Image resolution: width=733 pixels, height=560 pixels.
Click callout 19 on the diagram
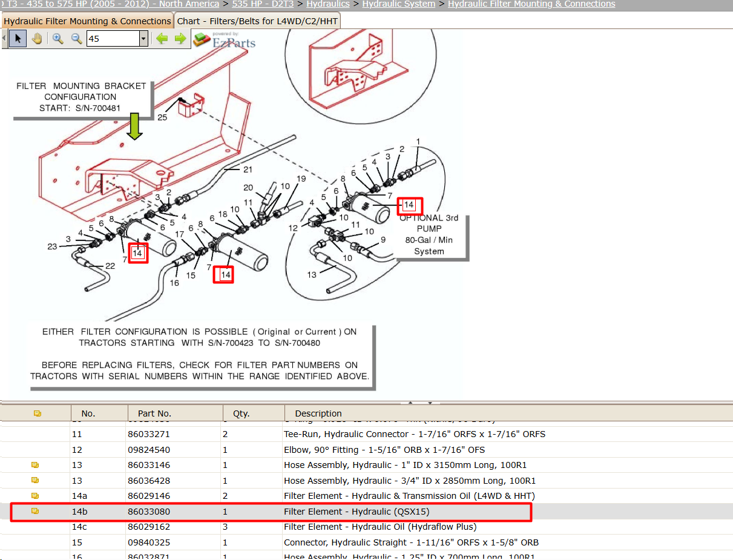(301, 179)
